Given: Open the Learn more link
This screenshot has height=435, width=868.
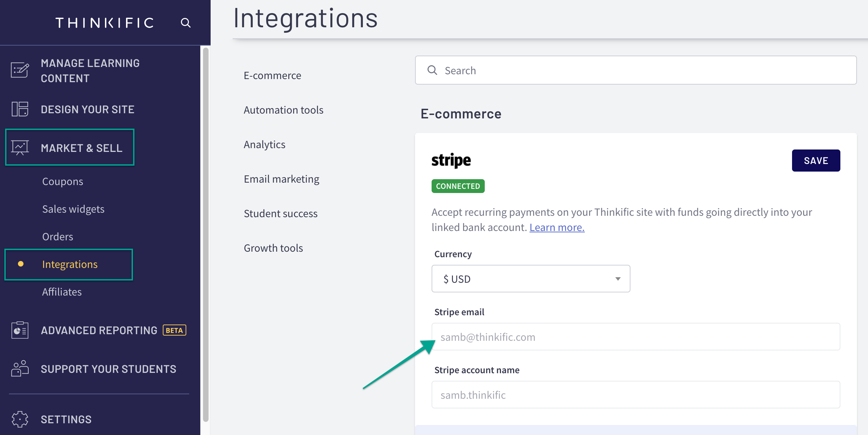Looking at the screenshot, I should click(557, 227).
